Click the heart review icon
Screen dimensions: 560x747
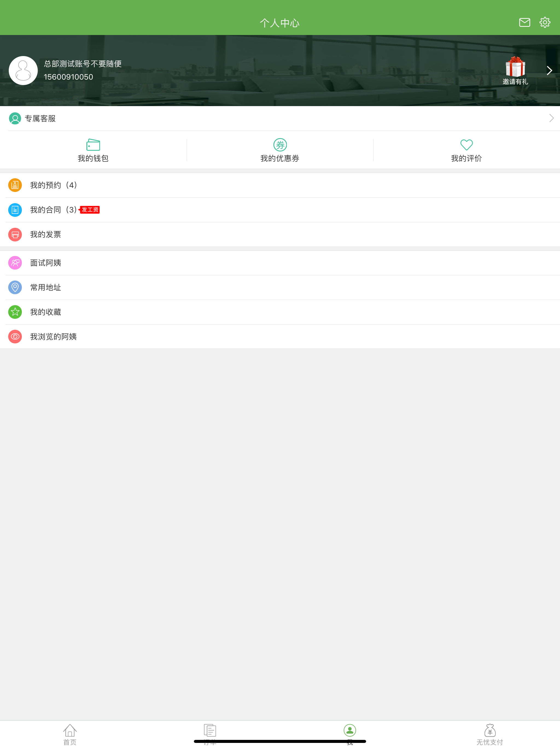(x=466, y=145)
